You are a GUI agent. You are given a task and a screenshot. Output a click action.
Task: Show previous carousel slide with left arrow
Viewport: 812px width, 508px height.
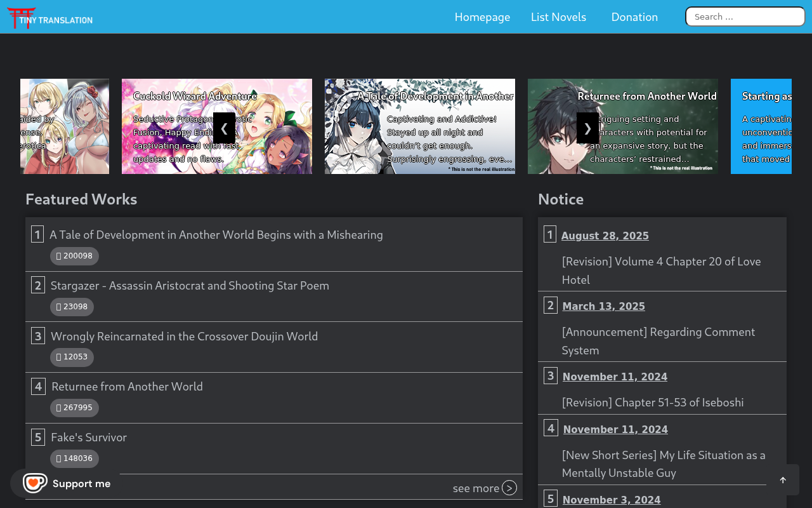[x=224, y=128]
